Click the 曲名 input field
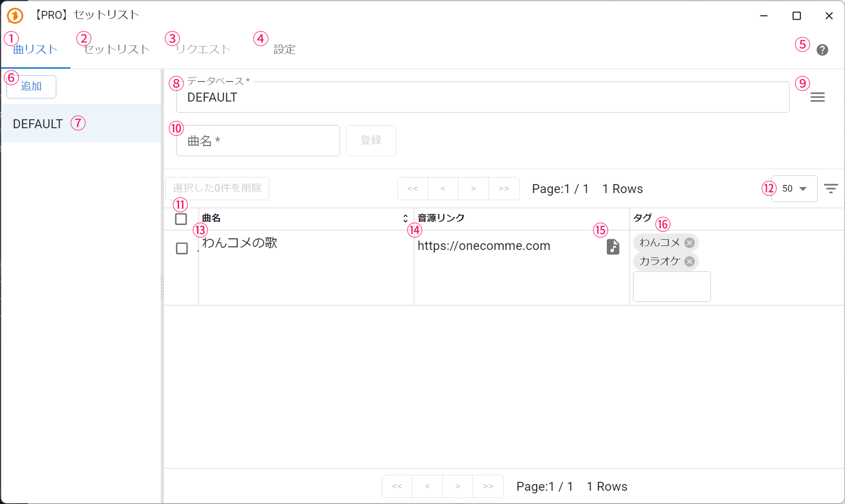The image size is (845, 504). click(x=258, y=141)
